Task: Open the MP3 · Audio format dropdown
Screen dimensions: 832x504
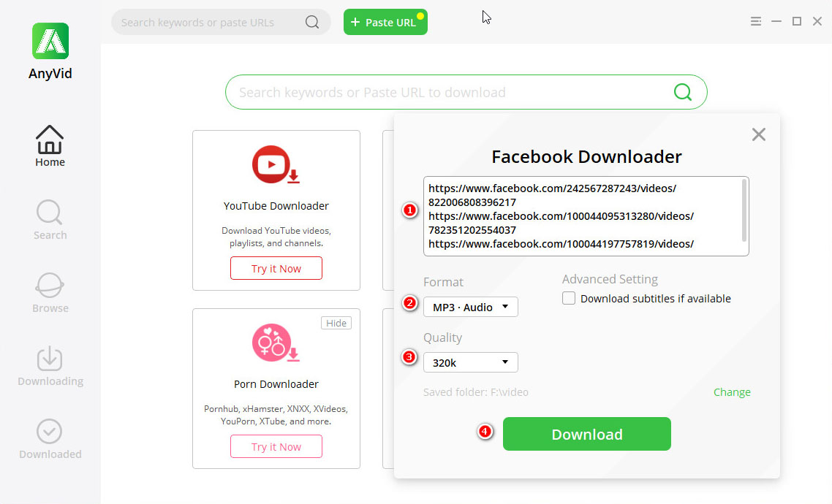Action: [470, 307]
